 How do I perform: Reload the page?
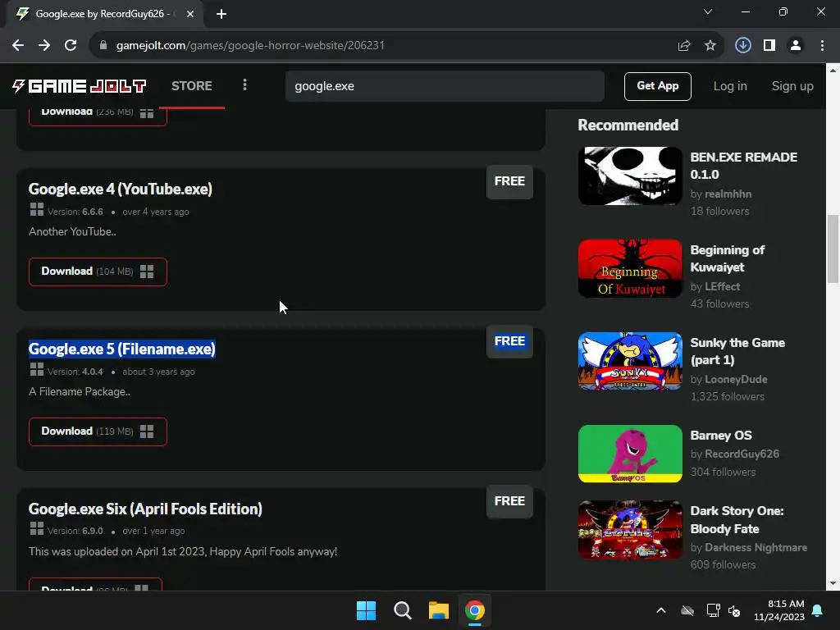point(71,46)
